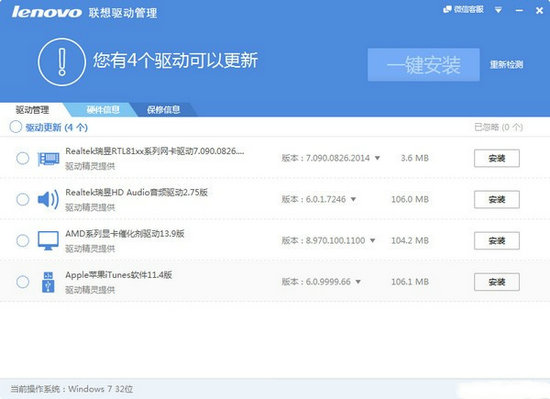Image resolution: width=550 pixels, height=399 pixels.
Task: Open the title bar dropdown menu arrow
Action: pyautogui.click(x=498, y=10)
